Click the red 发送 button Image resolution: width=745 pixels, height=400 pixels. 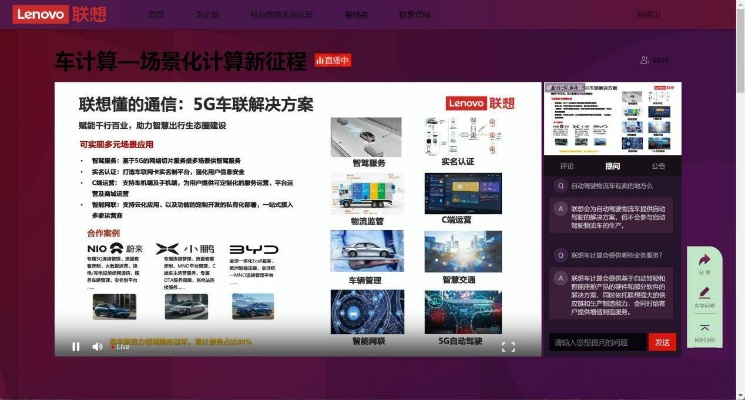(662, 342)
